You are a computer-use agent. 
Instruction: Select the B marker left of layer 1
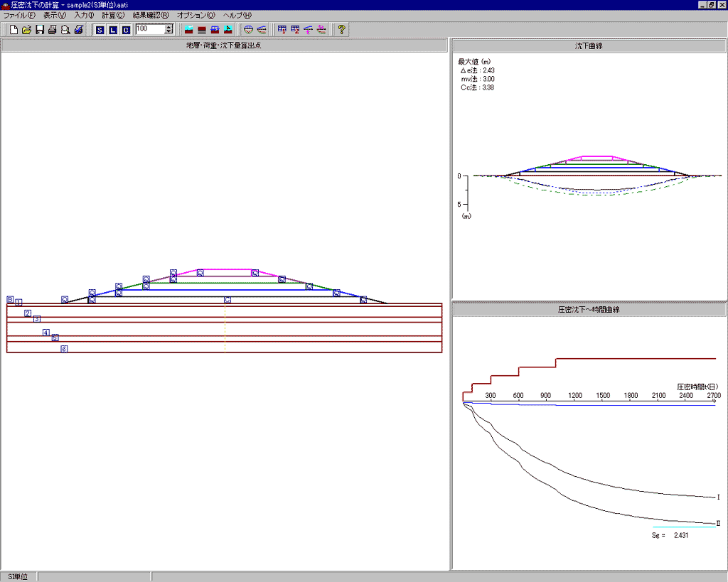[x=10, y=300]
